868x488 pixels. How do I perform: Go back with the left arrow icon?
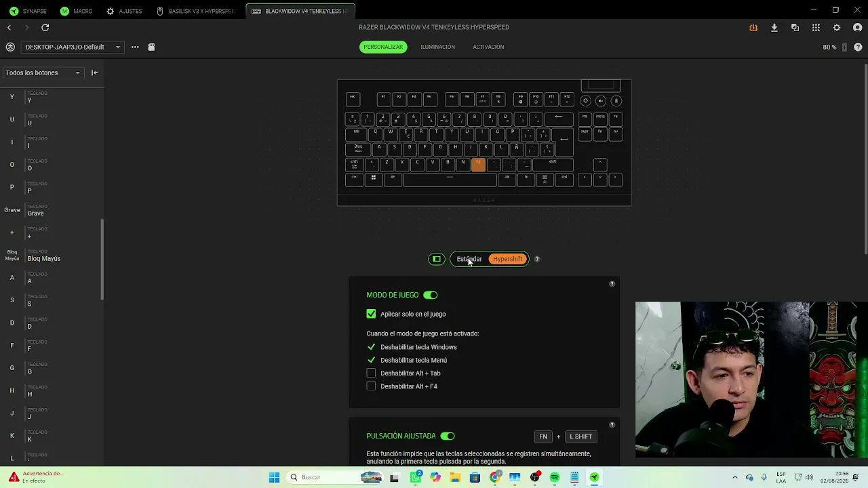(x=9, y=27)
